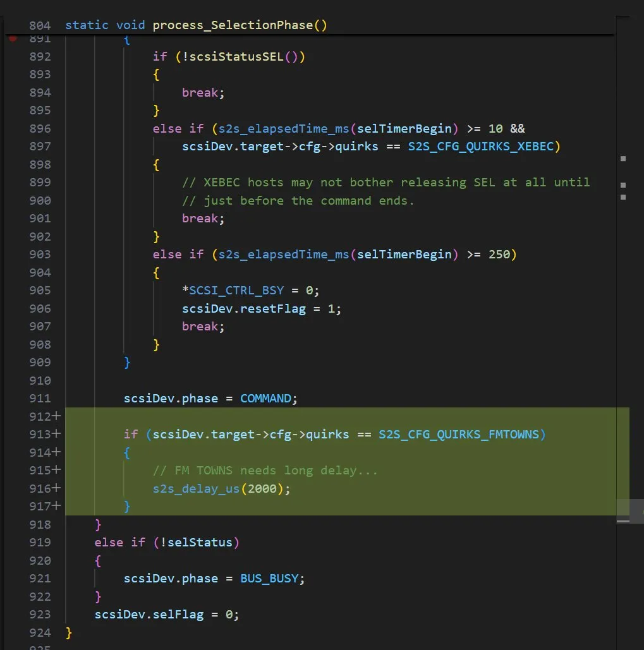The image size is (644, 650).
Task: Click the closing brace on line 909
Action: point(127,363)
